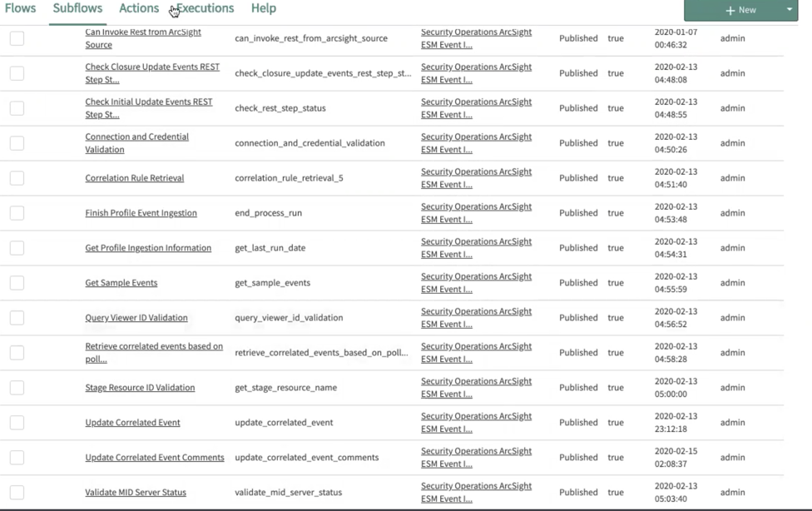Image resolution: width=812 pixels, height=511 pixels.
Task: Click admin in the Get Sample Events row
Action: (732, 282)
